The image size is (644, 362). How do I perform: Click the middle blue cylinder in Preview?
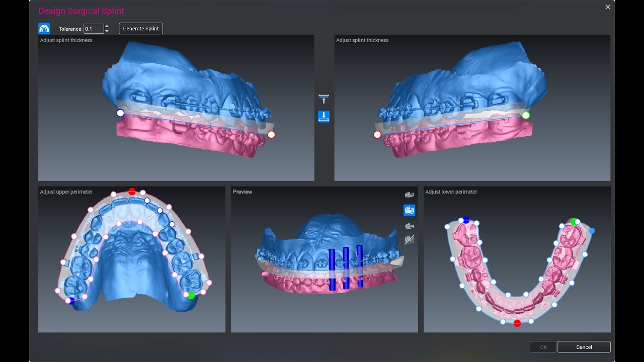[346, 268]
